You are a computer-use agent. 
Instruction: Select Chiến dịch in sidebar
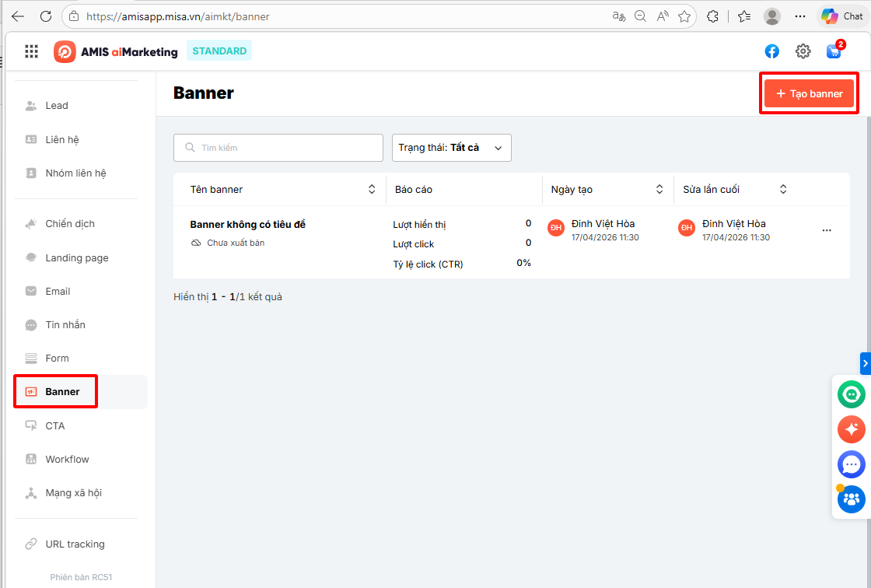pyautogui.click(x=70, y=224)
